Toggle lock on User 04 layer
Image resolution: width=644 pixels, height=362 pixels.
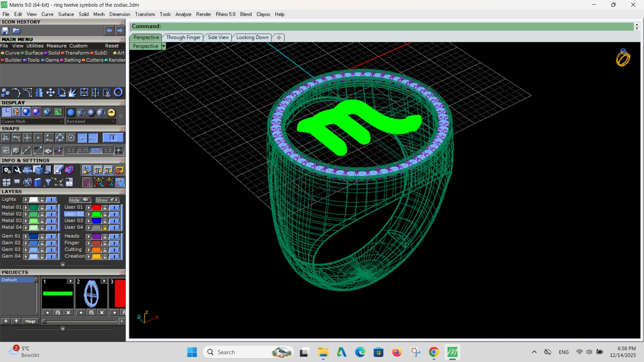coord(105,228)
